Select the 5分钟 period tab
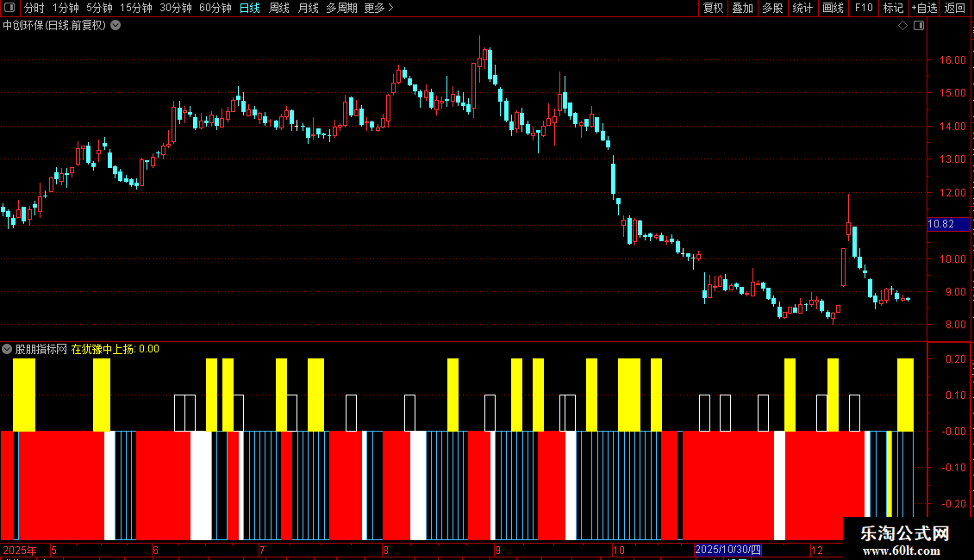Image resolution: width=974 pixels, height=560 pixels. point(99,8)
